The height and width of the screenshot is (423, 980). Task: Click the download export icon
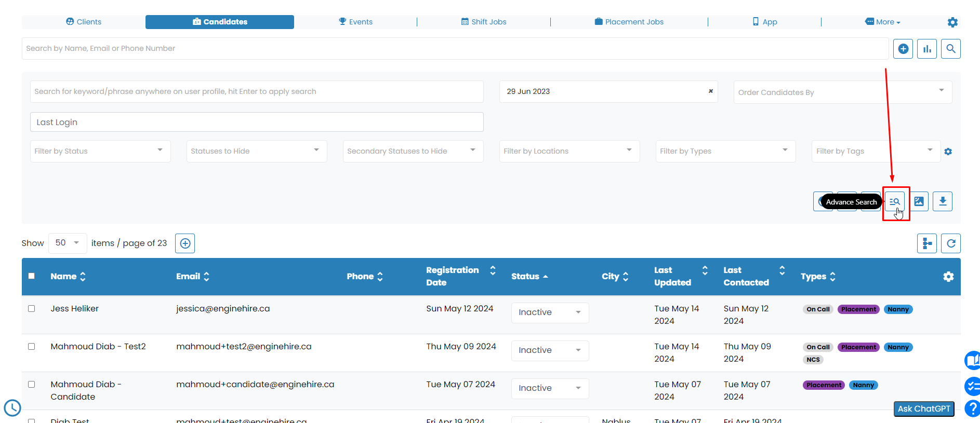pyautogui.click(x=942, y=201)
